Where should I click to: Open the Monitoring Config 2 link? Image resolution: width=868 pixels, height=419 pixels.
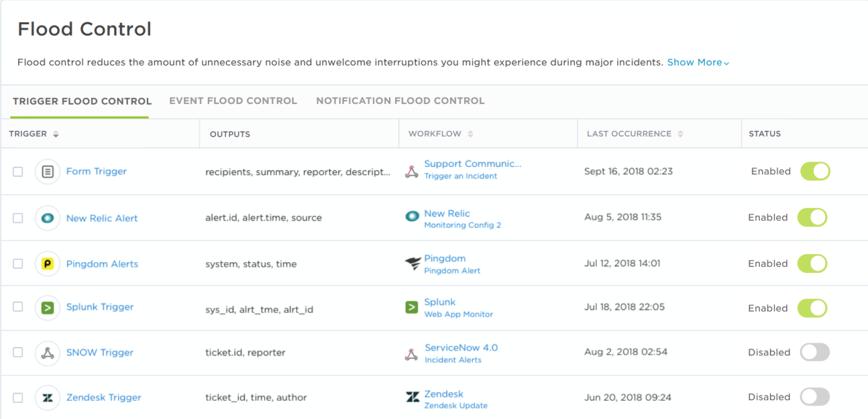pos(463,225)
